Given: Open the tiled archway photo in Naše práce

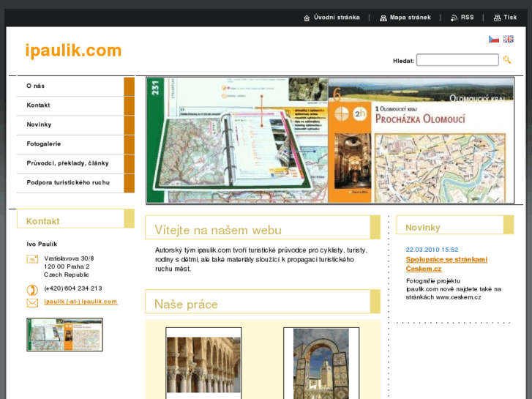Looking at the screenshot, I should pos(321,363).
